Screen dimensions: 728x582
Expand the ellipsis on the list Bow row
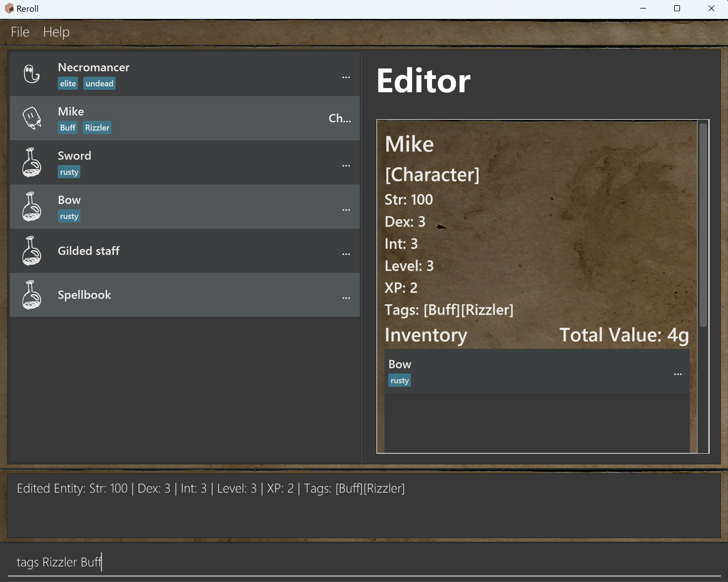point(346,210)
